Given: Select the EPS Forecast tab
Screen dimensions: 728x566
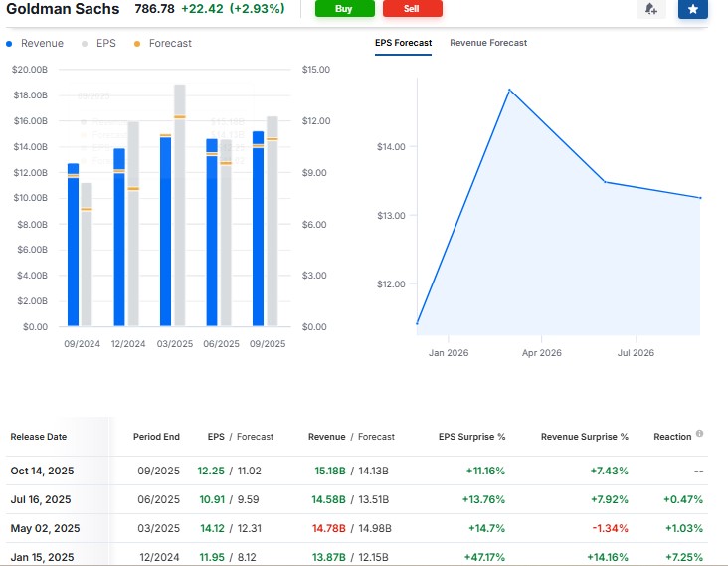Looking at the screenshot, I should [403, 43].
